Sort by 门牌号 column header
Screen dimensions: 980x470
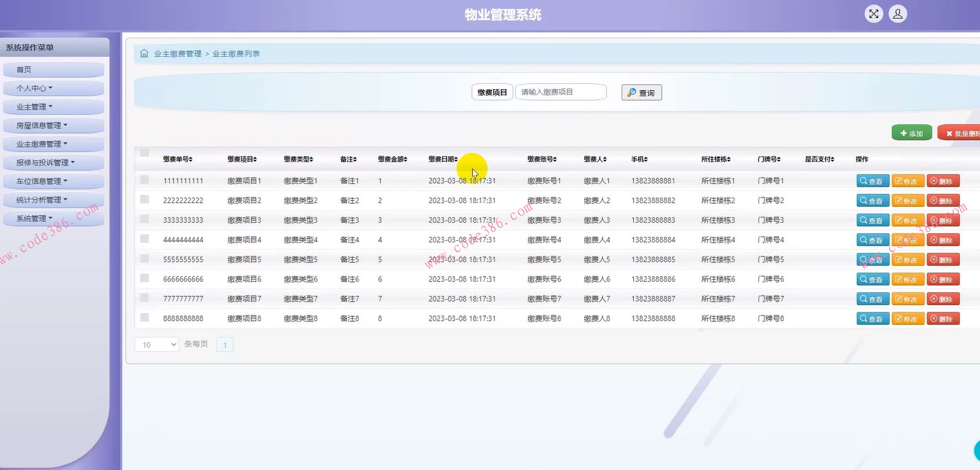coord(769,159)
